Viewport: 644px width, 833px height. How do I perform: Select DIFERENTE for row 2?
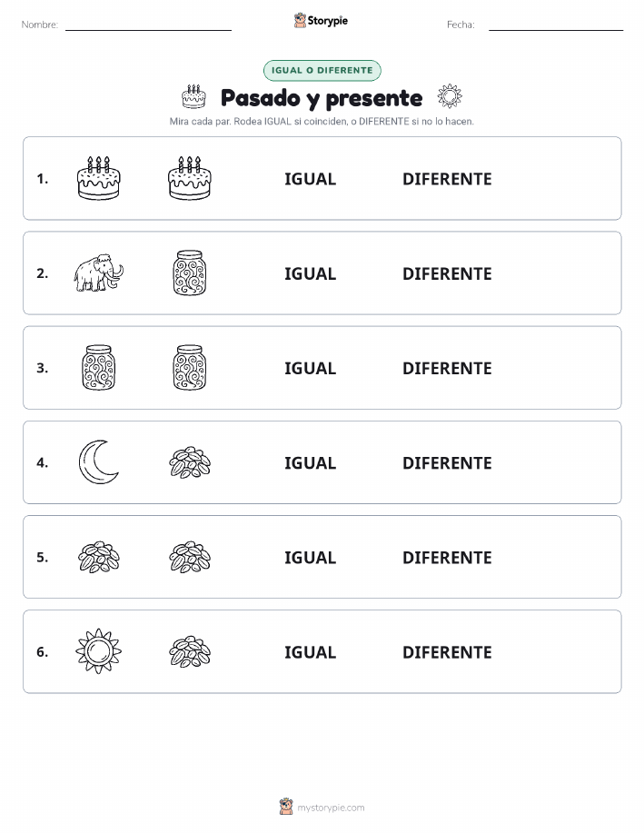tap(447, 273)
